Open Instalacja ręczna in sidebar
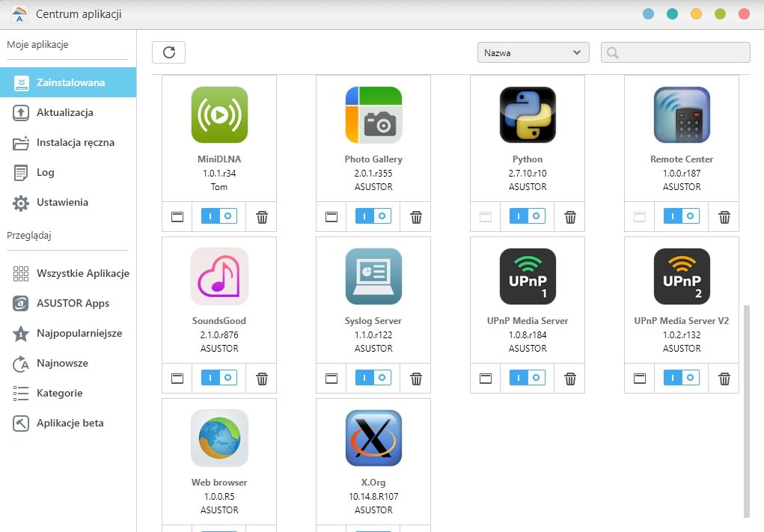764x532 pixels. (x=68, y=143)
